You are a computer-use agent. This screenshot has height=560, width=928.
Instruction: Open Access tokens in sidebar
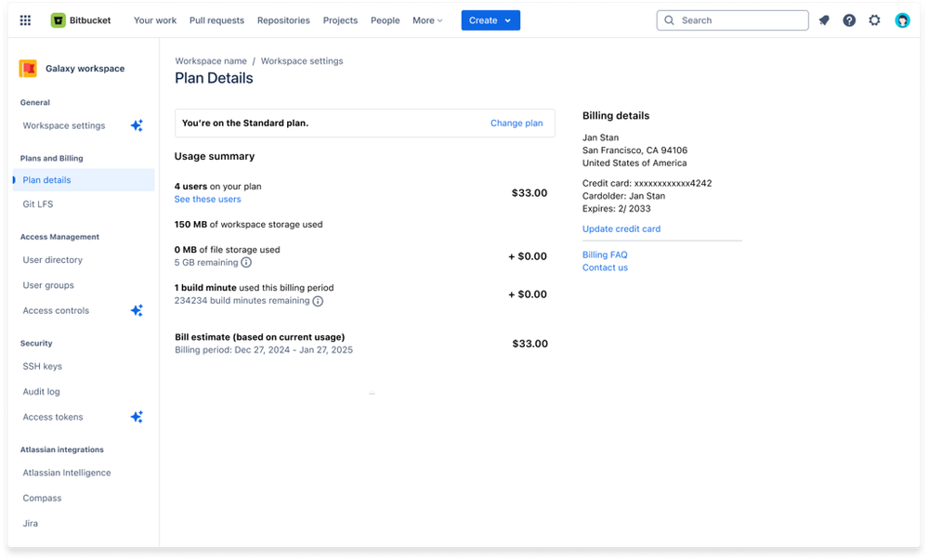coord(53,417)
